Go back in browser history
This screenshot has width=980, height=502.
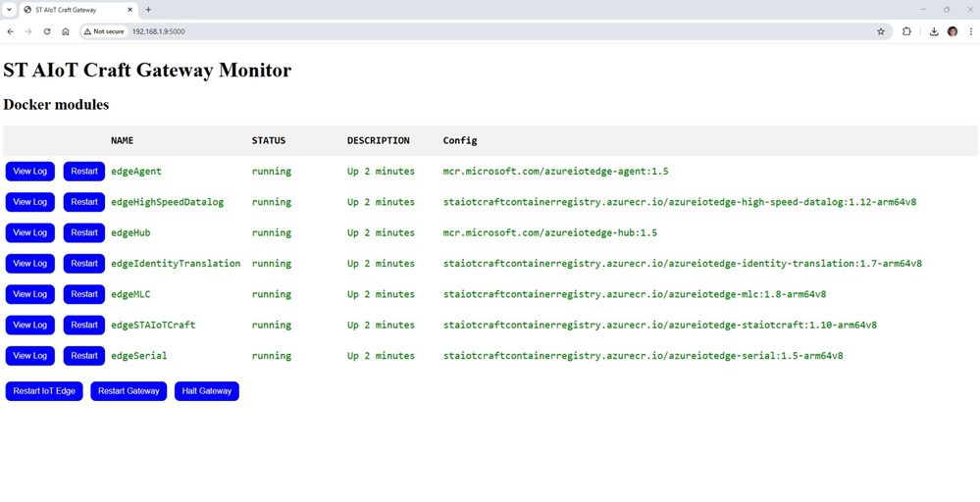point(10,31)
